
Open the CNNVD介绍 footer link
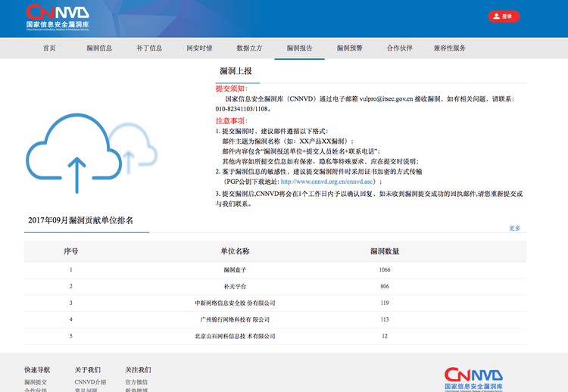90,382
